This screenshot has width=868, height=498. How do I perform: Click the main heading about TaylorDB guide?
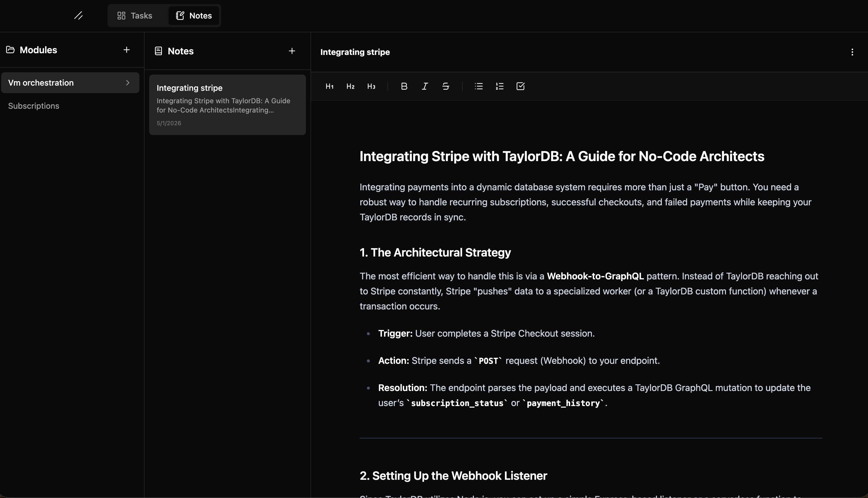tap(562, 156)
